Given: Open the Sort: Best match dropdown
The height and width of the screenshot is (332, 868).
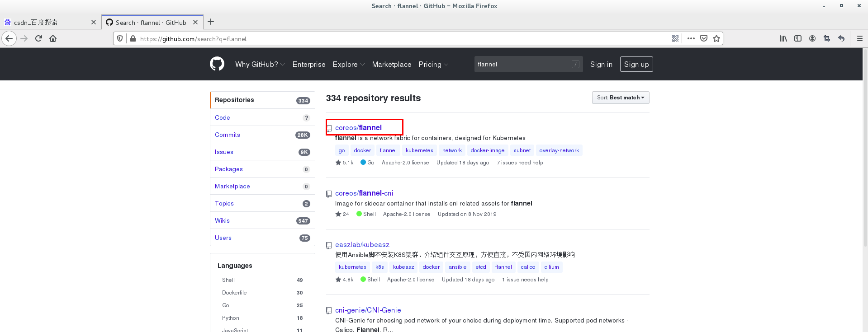Looking at the screenshot, I should tap(621, 98).
